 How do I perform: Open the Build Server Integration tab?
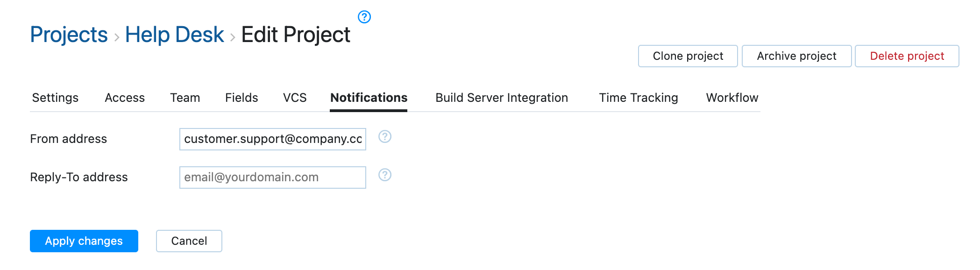tap(501, 98)
